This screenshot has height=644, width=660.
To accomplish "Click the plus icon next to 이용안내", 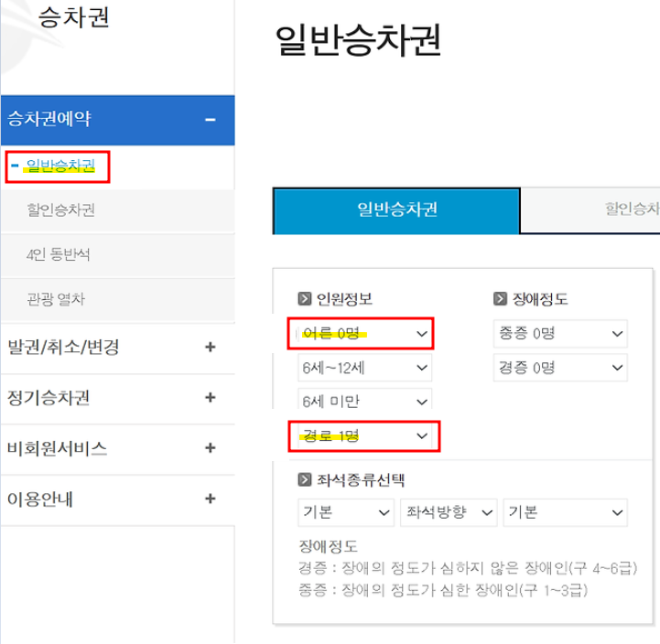I will click(210, 499).
